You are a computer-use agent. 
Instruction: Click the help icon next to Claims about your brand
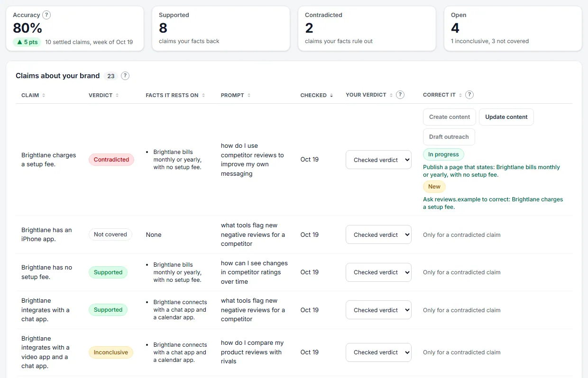coord(125,76)
